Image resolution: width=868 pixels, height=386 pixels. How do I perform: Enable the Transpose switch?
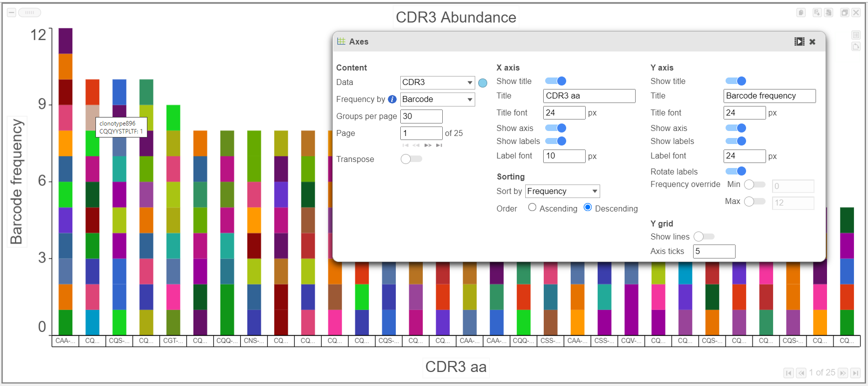(411, 159)
